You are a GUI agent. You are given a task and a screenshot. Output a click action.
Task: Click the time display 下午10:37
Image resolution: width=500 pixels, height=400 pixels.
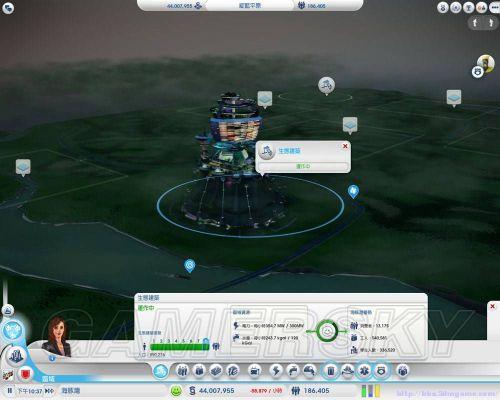click(30, 391)
